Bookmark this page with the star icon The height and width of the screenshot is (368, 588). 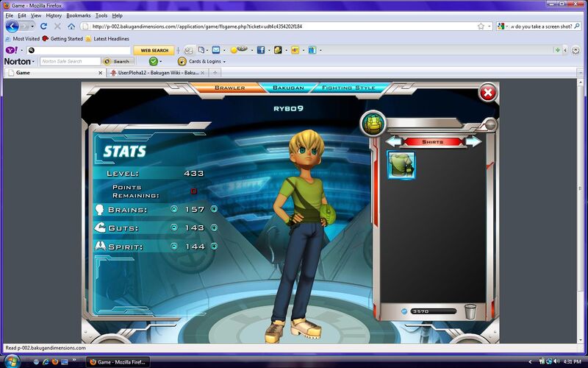coord(481,26)
